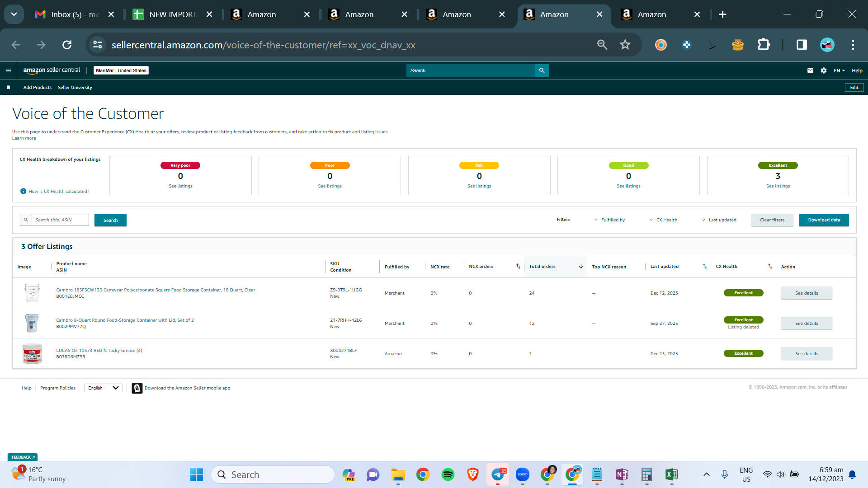Open Cambro 18SFSCW135 product title link
Image resolution: width=868 pixels, height=488 pixels.
(x=156, y=290)
